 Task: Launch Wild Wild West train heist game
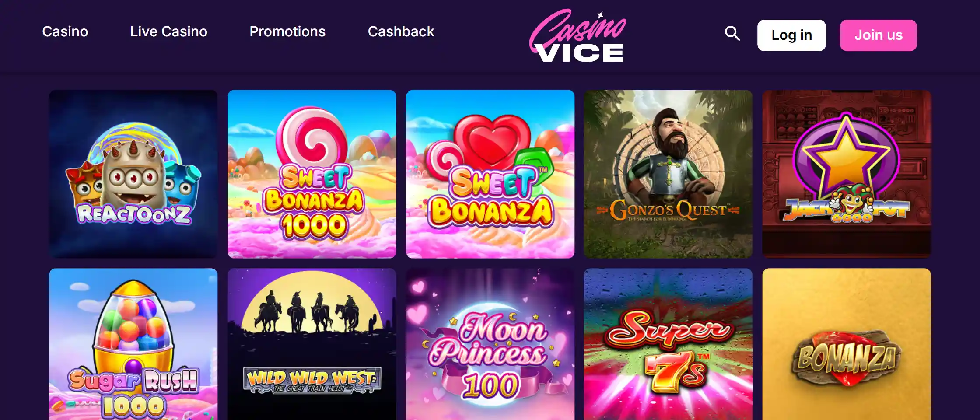click(312, 344)
